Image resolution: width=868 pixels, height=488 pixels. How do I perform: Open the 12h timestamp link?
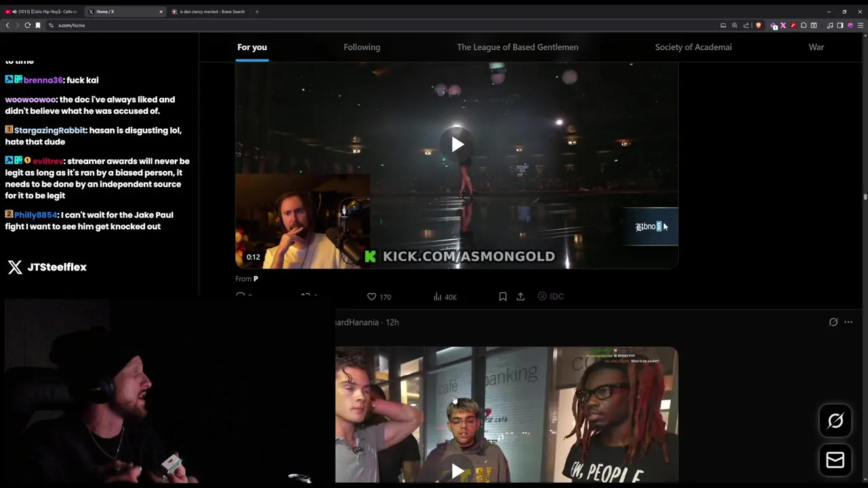point(393,322)
